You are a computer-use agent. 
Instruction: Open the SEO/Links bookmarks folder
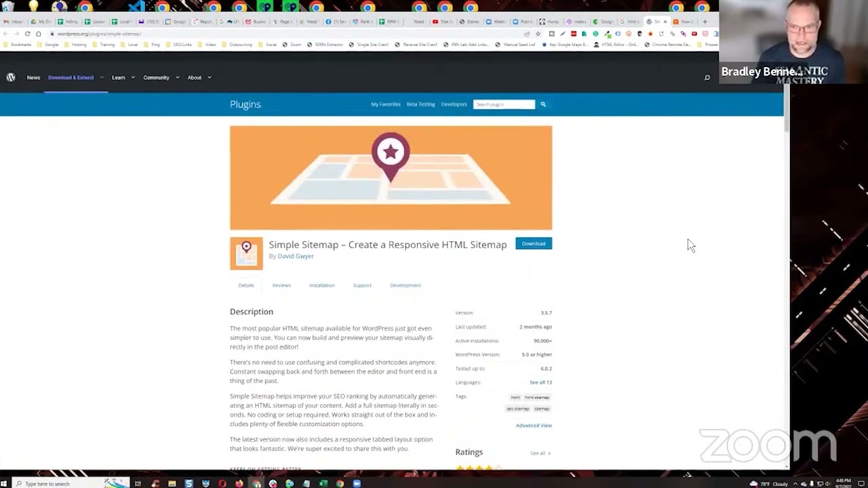pos(178,45)
